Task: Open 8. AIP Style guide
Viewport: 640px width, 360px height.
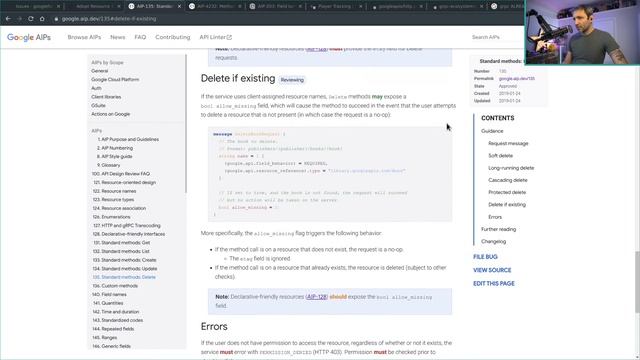Action: click(114, 157)
